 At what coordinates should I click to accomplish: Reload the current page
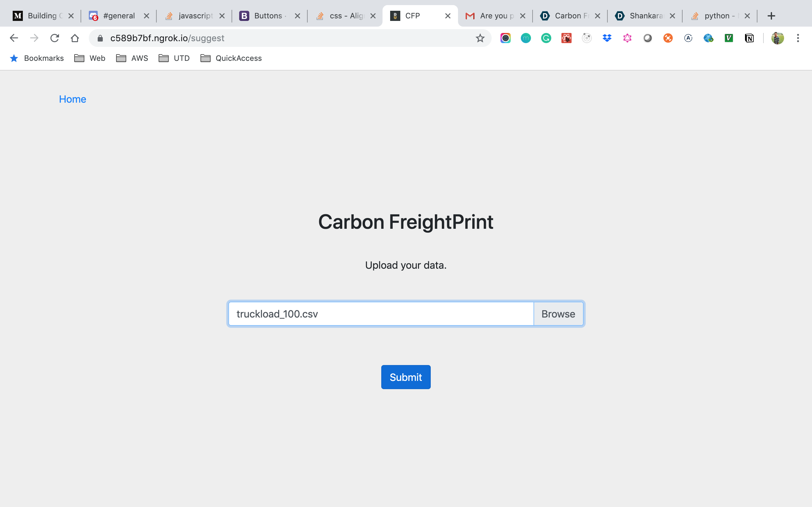point(55,38)
